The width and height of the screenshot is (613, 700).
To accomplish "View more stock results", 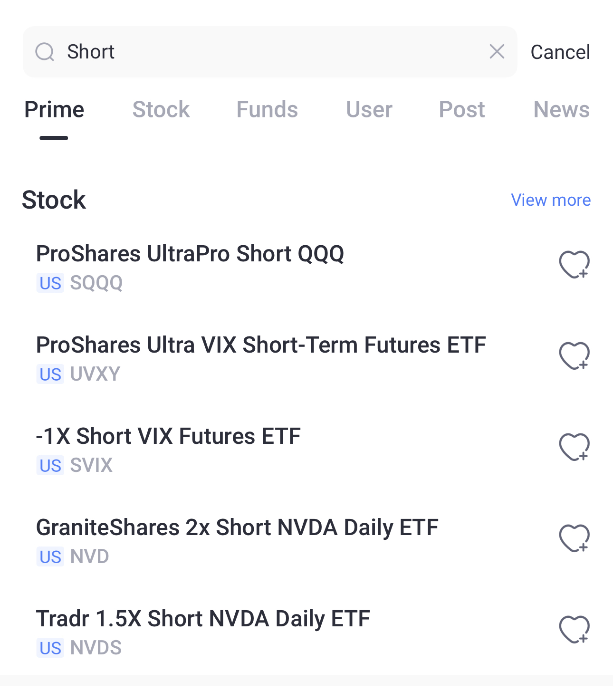I will [x=551, y=200].
